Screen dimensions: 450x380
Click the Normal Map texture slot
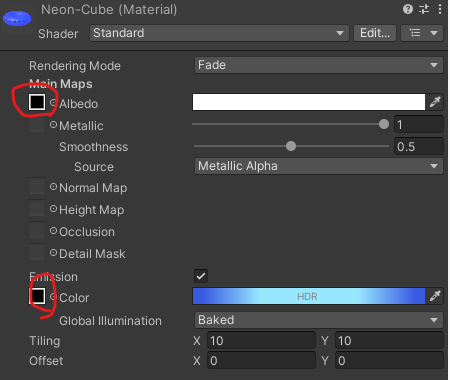pos(37,186)
